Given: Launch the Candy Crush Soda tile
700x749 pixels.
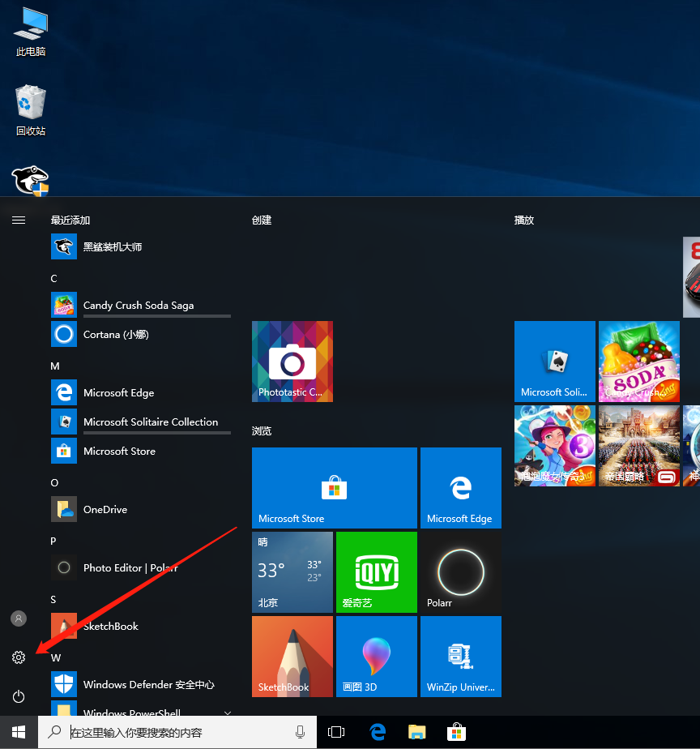Looking at the screenshot, I should coord(639,362).
